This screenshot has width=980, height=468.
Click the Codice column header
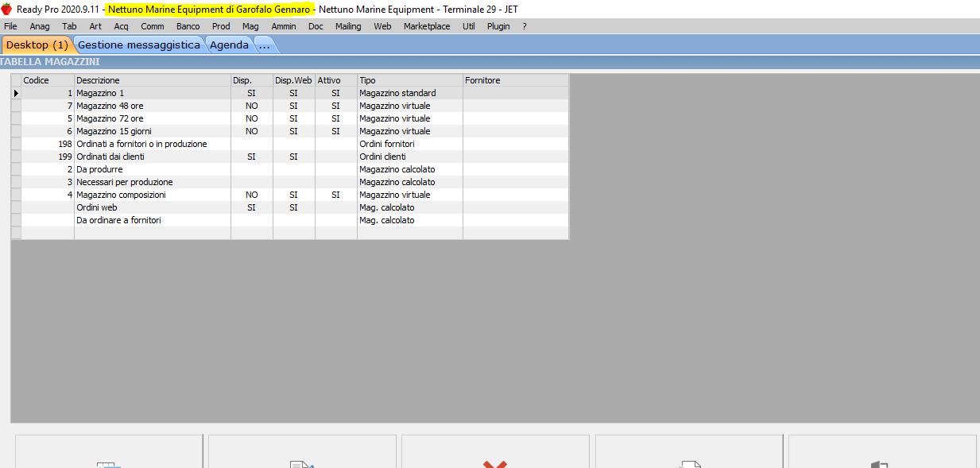48,80
